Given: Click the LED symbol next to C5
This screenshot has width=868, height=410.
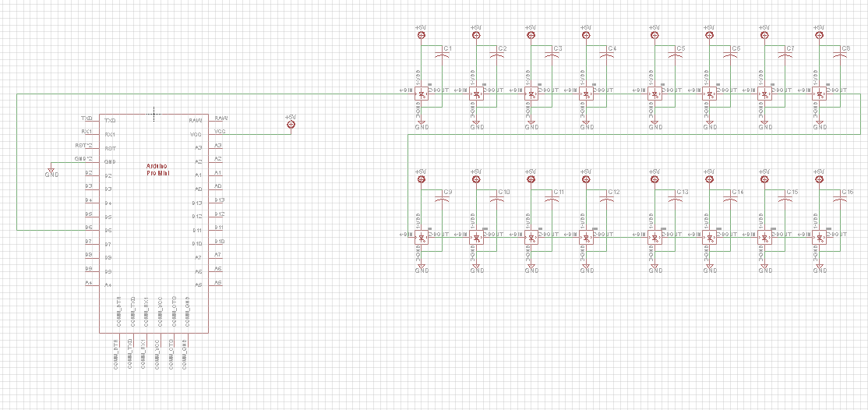Looking at the screenshot, I should (655, 94).
